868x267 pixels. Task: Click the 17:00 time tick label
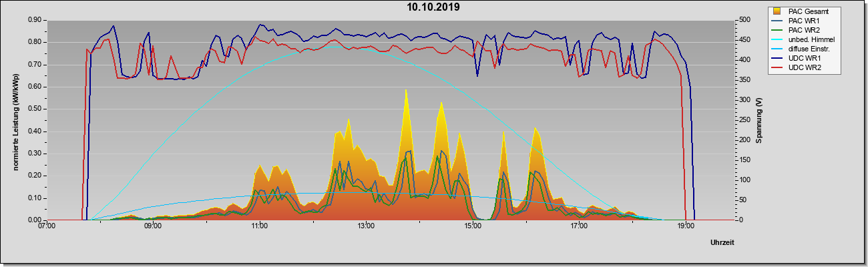point(579,227)
